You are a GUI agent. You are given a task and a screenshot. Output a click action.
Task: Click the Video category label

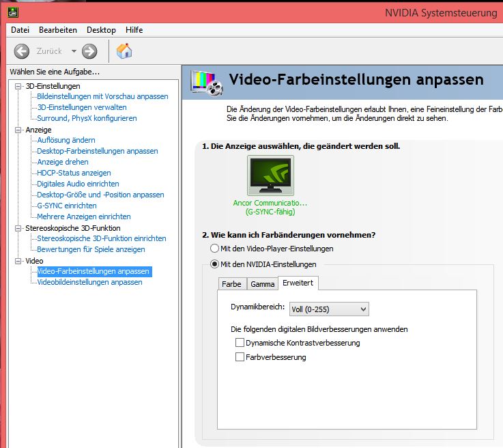(34, 261)
